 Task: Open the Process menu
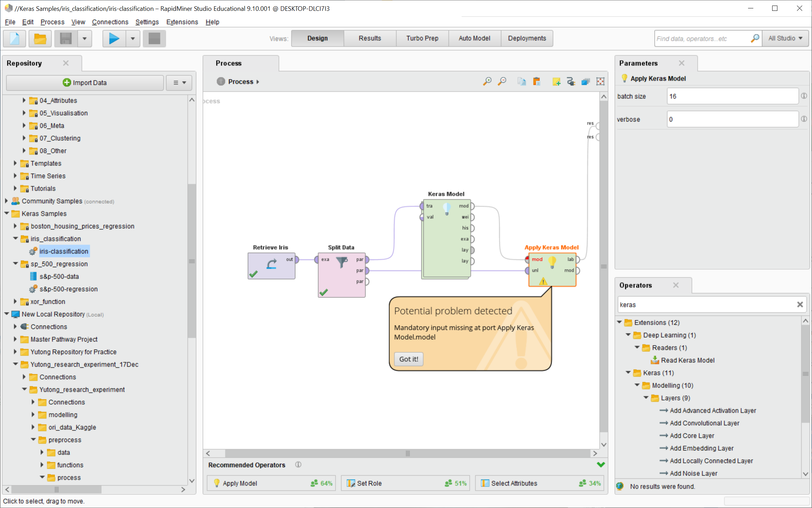coord(52,22)
